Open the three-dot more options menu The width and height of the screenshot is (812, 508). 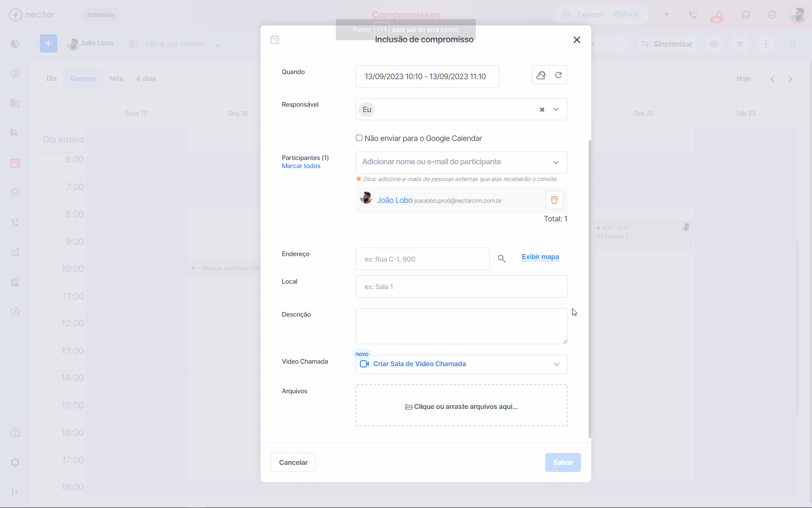[766, 44]
